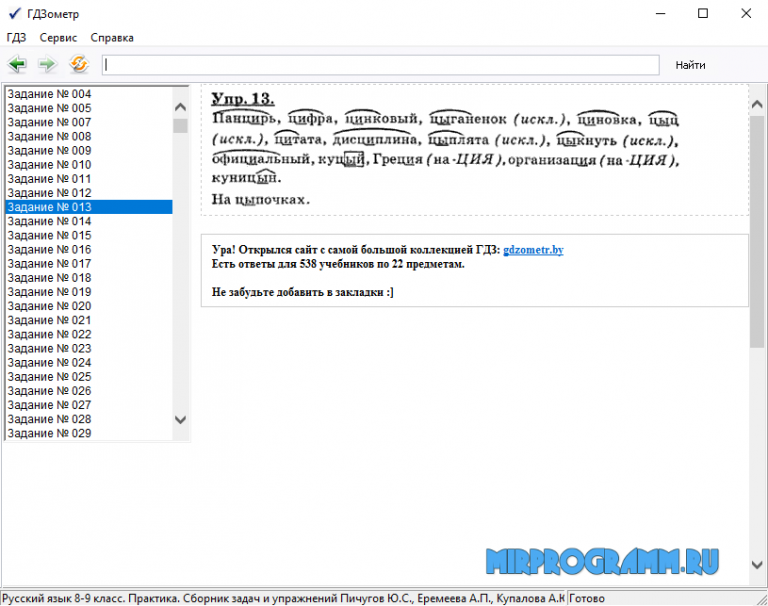This screenshot has width=768, height=606.
Task: Select Задание № 007
Action: (x=89, y=122)
